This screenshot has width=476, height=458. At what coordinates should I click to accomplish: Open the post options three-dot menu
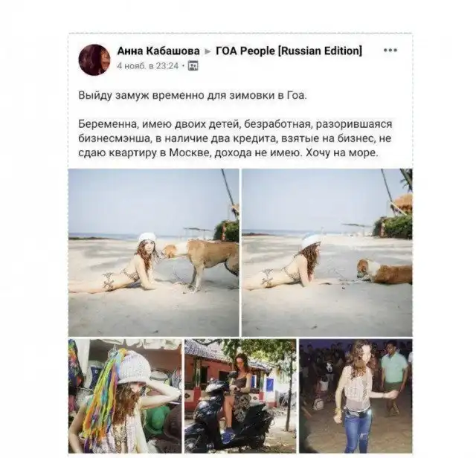[390, 51]
